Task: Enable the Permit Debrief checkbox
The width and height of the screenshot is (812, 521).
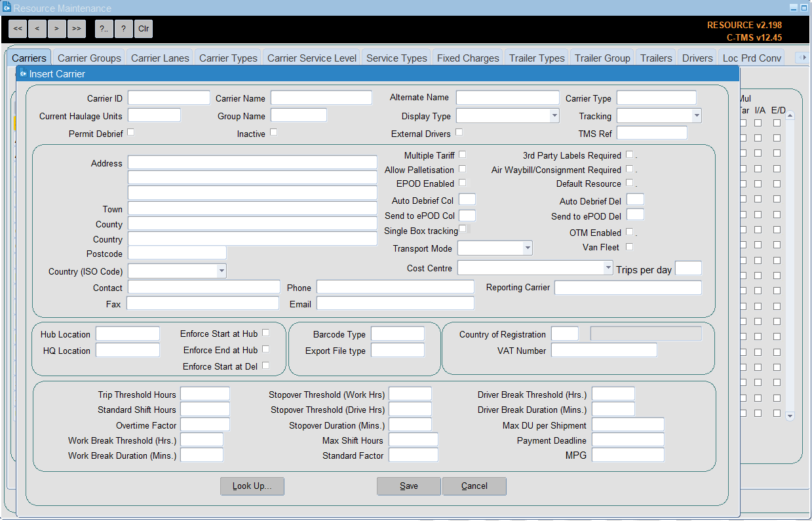Action: 131,132
